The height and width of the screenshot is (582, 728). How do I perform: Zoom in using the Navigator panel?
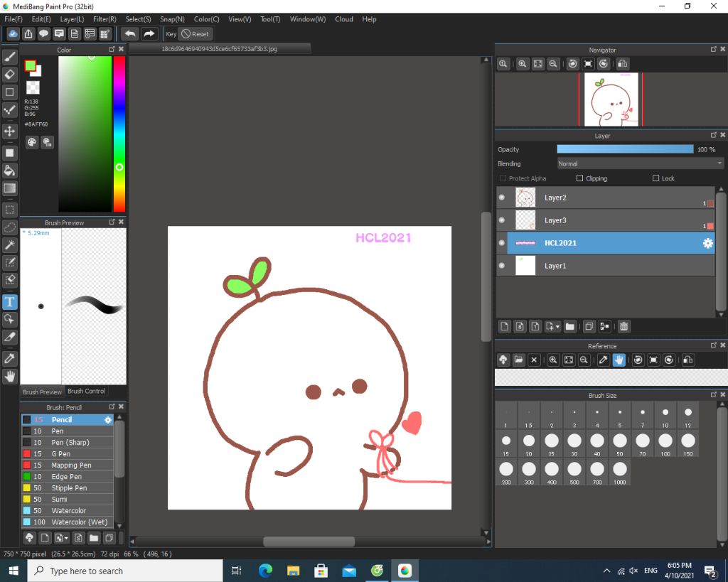coord(523,64)
